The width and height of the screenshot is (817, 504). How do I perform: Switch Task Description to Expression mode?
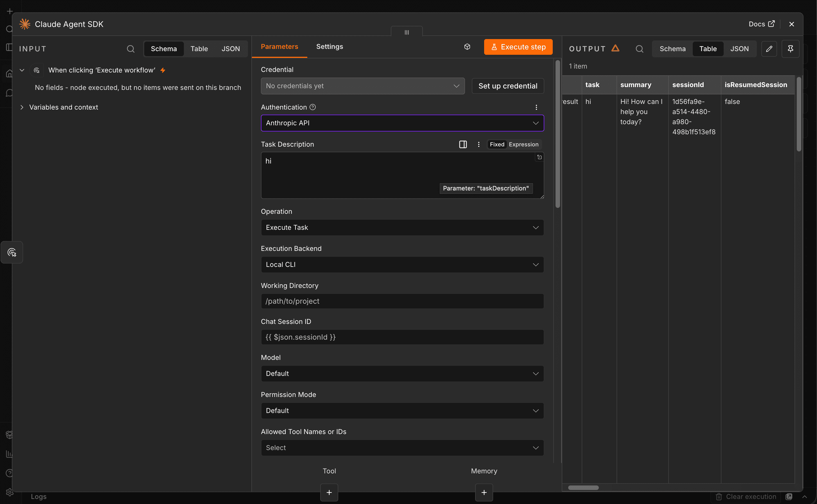[523, 144]
